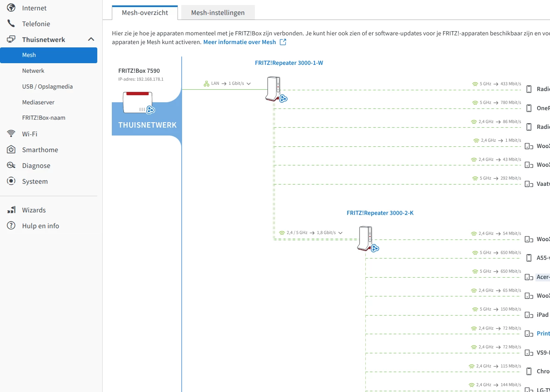Viewport: 550px width, 392px height.
Task: Open the FRITZ!Repeater 3000-1-W link
Action: (289, 63)
